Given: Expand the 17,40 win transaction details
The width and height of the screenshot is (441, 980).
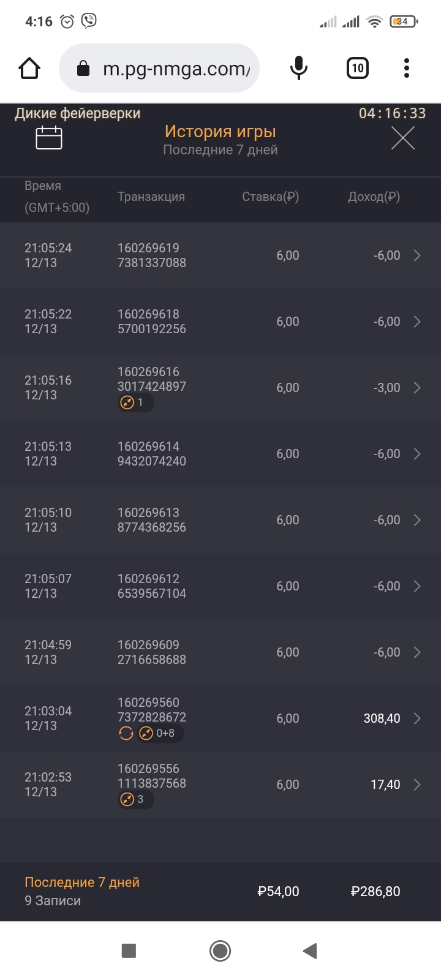Looking at the screenshot, I should pyautogui.click(x=417, y=785).
